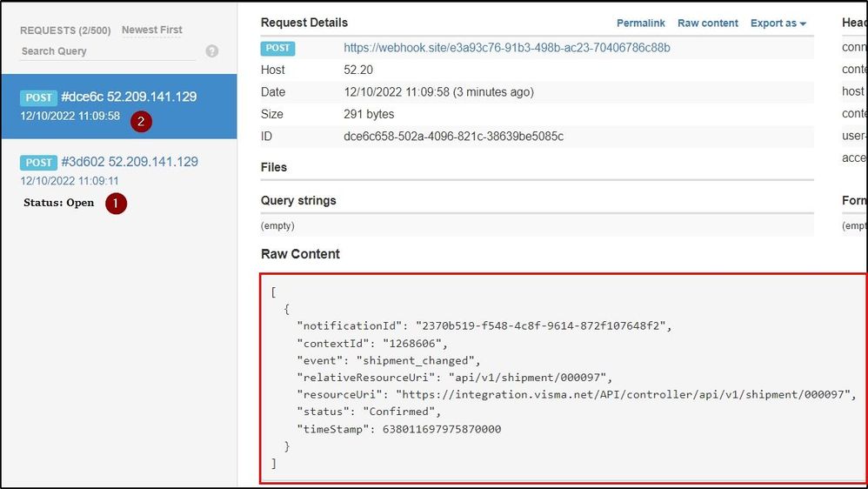This screenshot has height=489, width=868.
Task: Click the Date value 12/10/2022 11:09:58
Action: point(438,92)
